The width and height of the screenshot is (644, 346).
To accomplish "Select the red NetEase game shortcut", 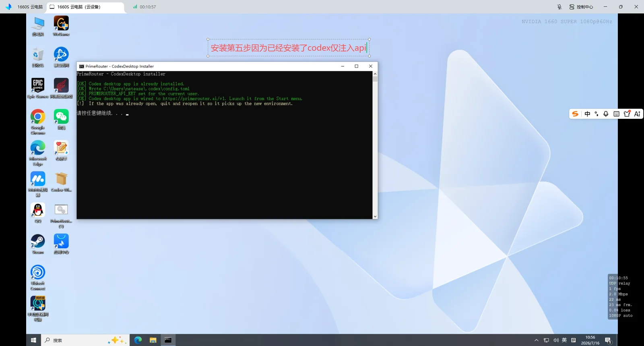I will coord(61,89).
